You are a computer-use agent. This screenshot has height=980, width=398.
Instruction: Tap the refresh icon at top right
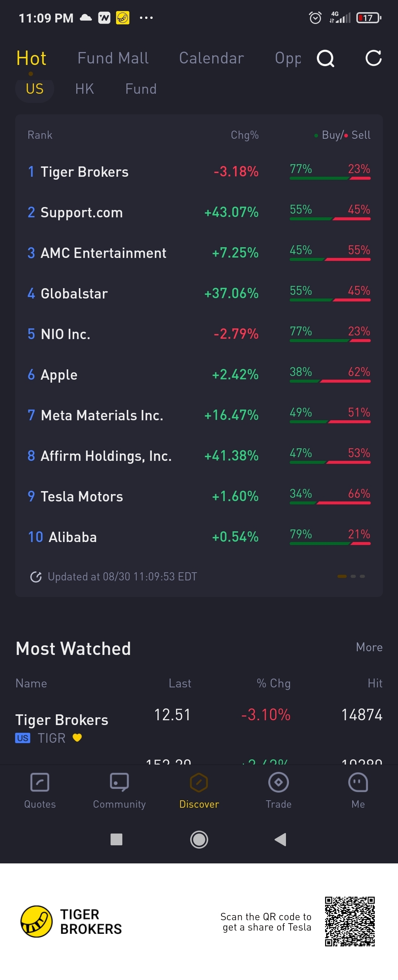click(x=373, y=58)
